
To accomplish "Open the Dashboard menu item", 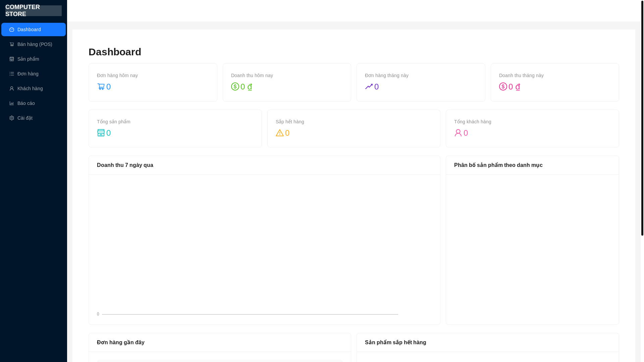I will point(34,29).
